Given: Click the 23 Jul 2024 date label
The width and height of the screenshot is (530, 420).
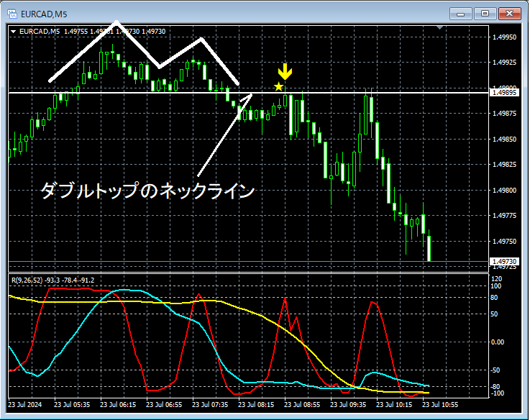Looking at the screenshot, I should tap(24, 404).
